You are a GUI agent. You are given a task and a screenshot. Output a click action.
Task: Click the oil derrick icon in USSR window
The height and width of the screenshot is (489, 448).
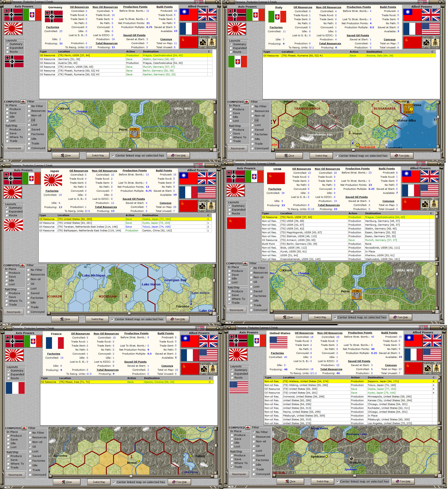[x=434, y=204]
